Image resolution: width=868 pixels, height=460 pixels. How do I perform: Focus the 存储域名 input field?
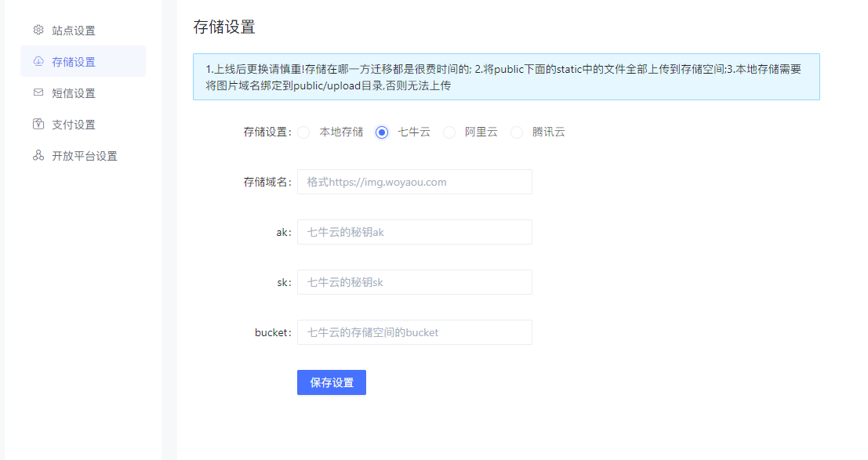coord(415,182)
